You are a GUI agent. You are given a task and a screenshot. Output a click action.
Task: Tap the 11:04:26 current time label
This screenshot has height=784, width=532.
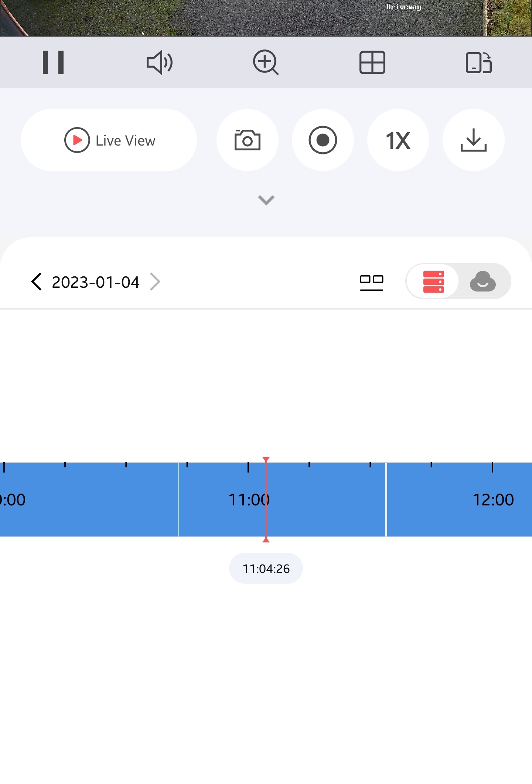pos(266,568)
